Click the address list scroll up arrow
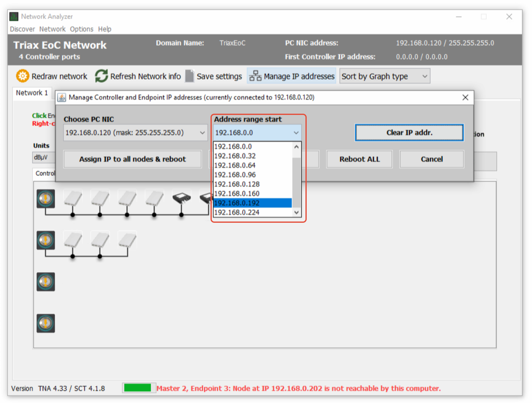The height and width of the screenshot is (403, 532). click(297, 147)
